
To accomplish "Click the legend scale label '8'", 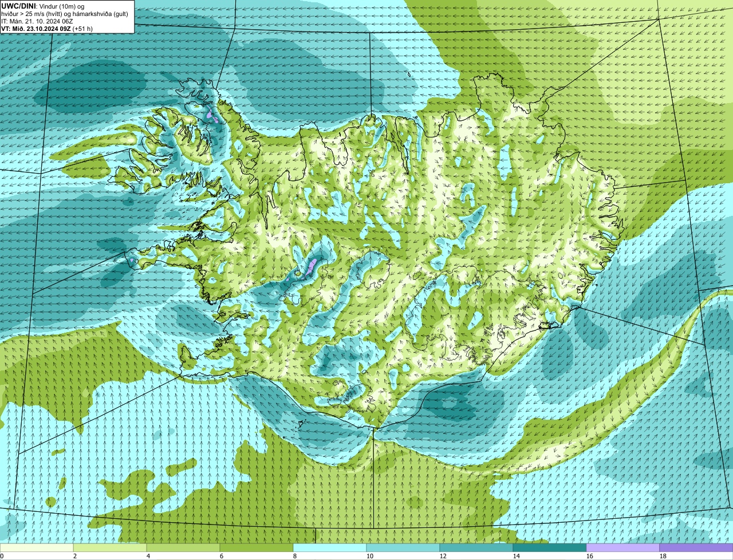I will click(x=295, y=556).
